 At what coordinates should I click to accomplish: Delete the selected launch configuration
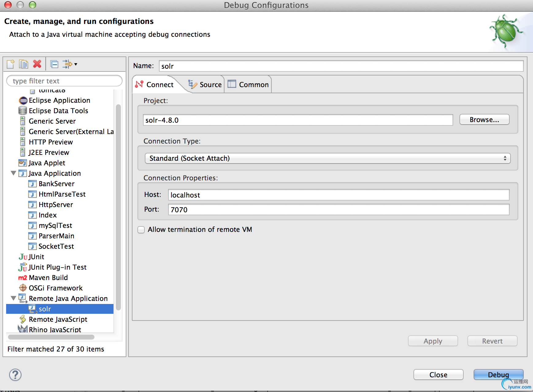point(37,64)
